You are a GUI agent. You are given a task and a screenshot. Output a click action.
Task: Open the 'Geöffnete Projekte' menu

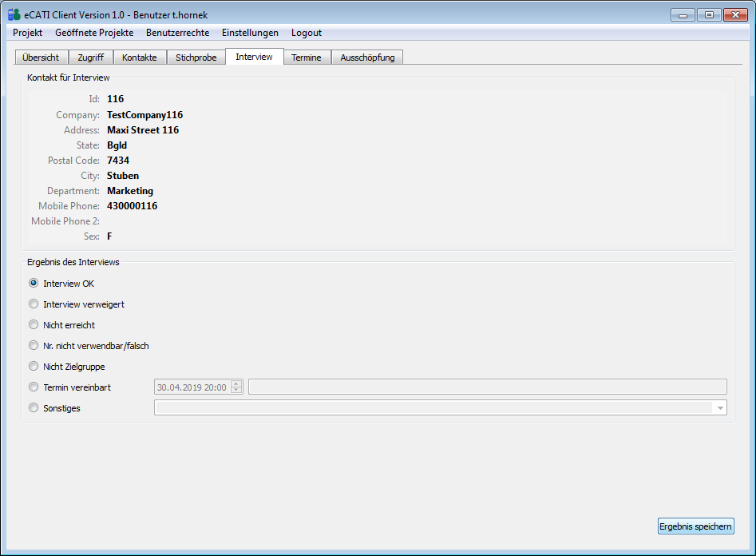(94, 33)
